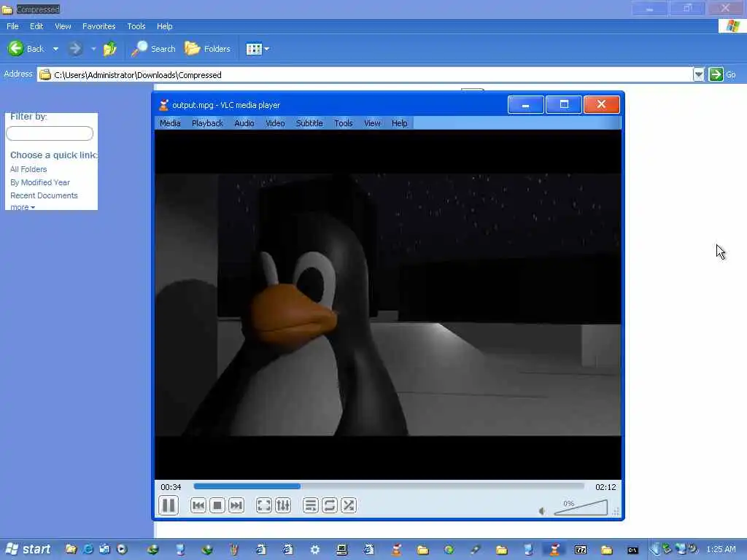Image resolution: width=747 pixels, height=560 pixels.
Task: Seek along the VLC progress bar
Action: coord(389,486)
